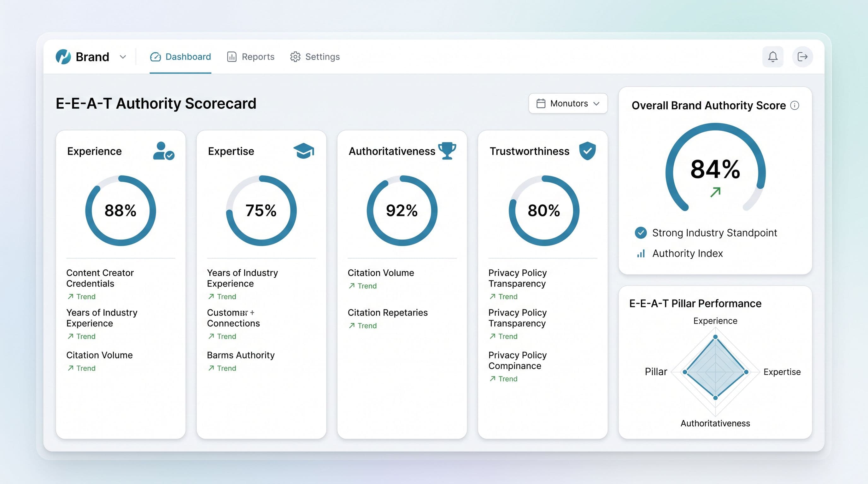Select Strong Industry Standpoint text
Viewport: 868px width, 484px height.
pyautogui.click(x=714, y=233)
